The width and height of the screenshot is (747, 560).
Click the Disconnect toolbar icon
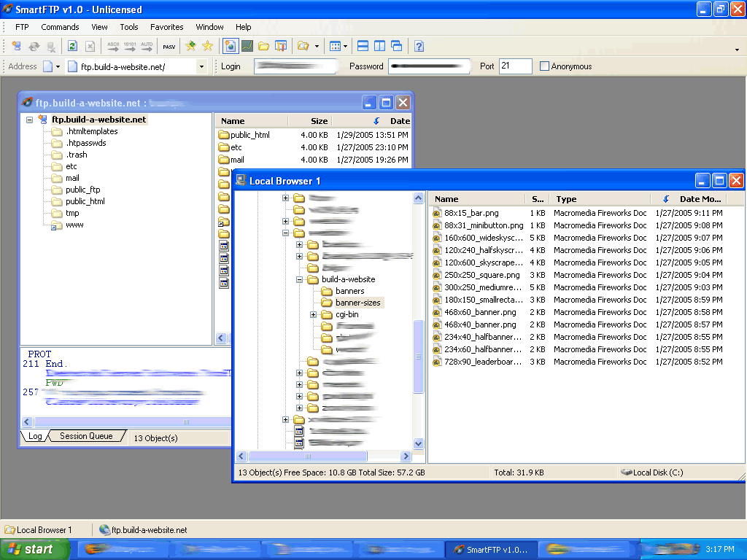point(51,46)
